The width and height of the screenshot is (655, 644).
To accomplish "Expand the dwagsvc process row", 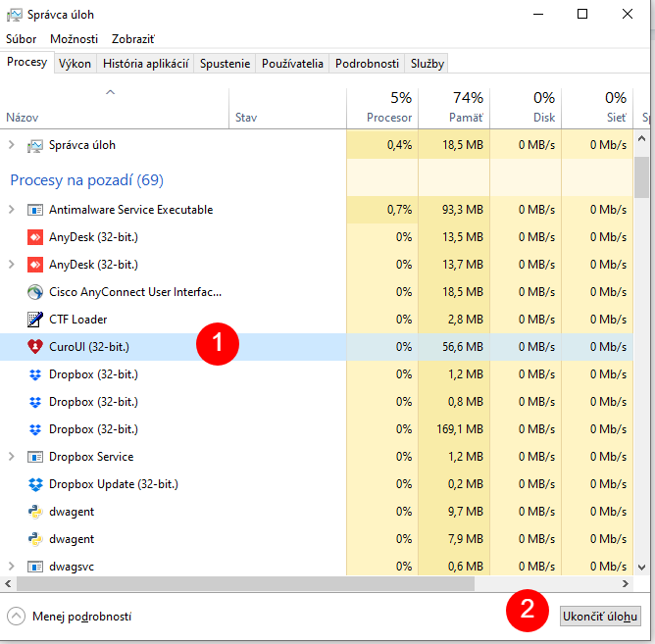I will [x=12, y=567].
